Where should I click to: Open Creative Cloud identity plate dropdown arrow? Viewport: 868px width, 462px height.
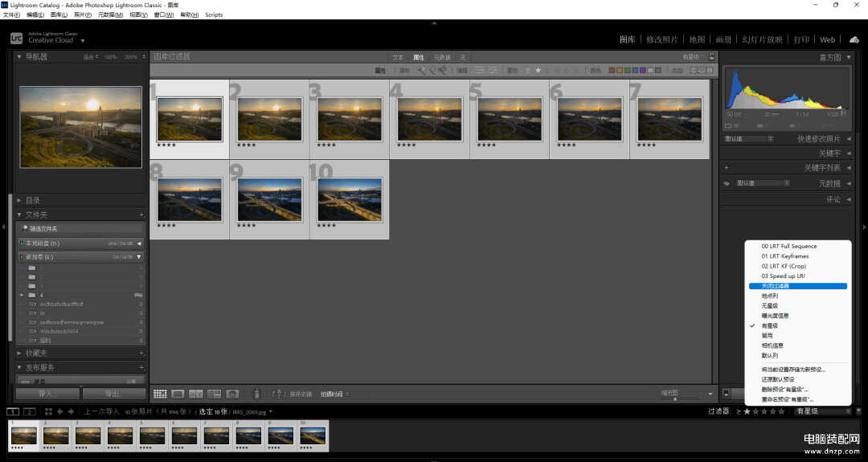click(83, 40)
